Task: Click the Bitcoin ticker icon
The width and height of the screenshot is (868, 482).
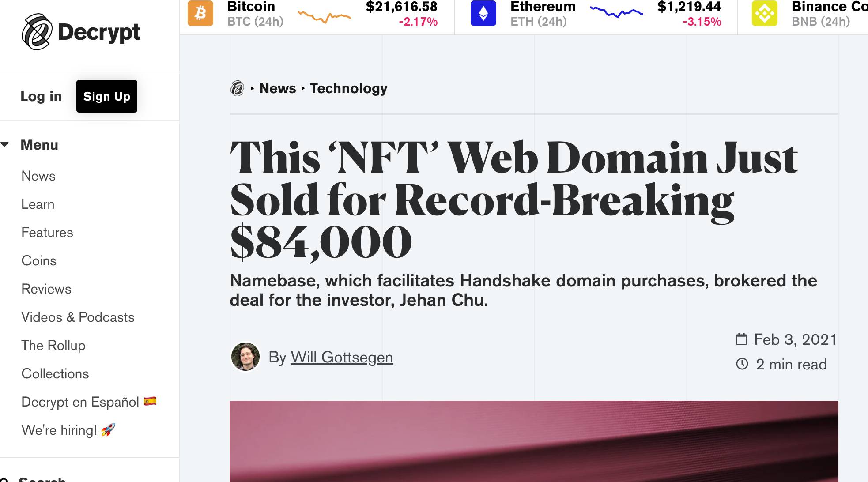Action: tap(200, 13)
